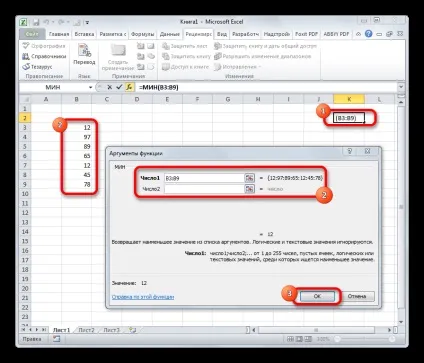Collapse dialog using Число2 range selector icon

click(249, 189)
